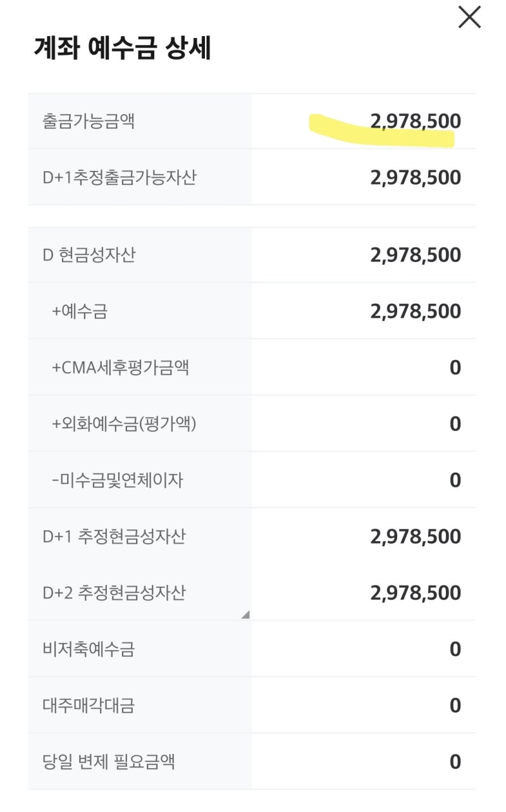Click the D+2 추정현금성자산 label
The height and width of the screenshot is (812, 506).
pos(114,593)
